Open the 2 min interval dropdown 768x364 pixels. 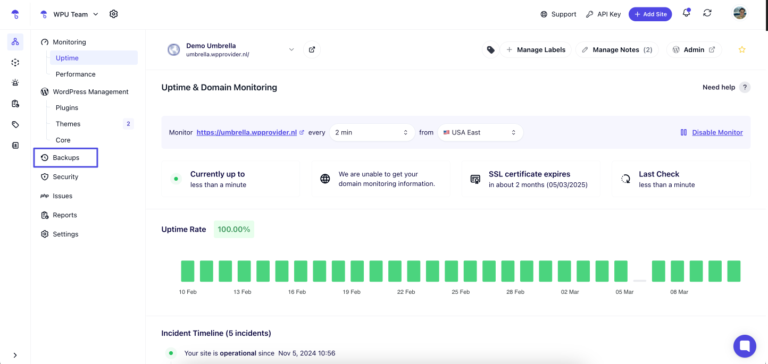pos(372,132)
